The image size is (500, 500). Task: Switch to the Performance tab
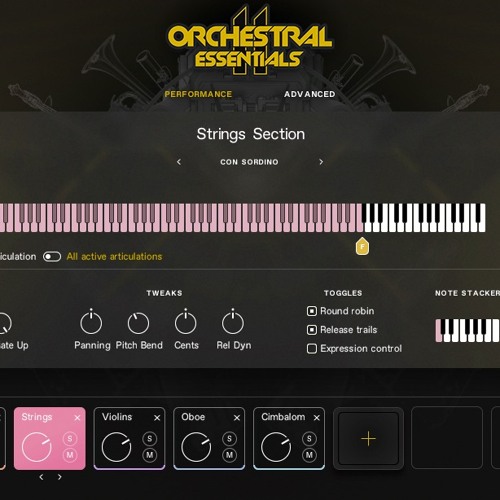point(198,94)
